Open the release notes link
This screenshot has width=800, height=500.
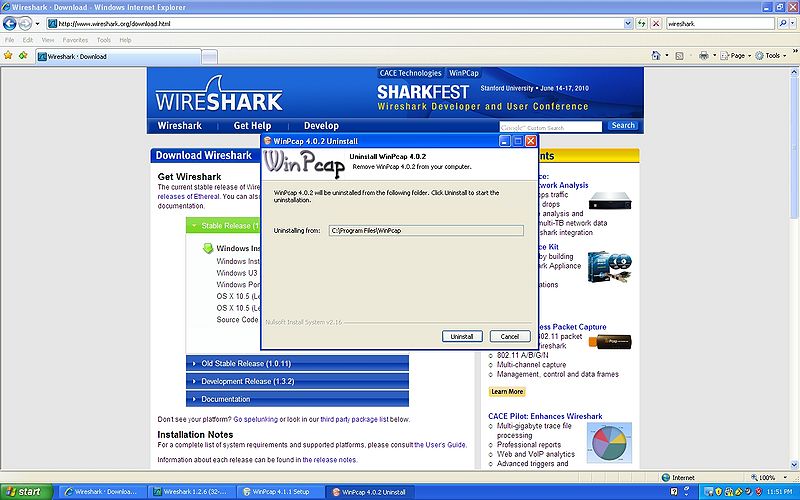(329, 460)
